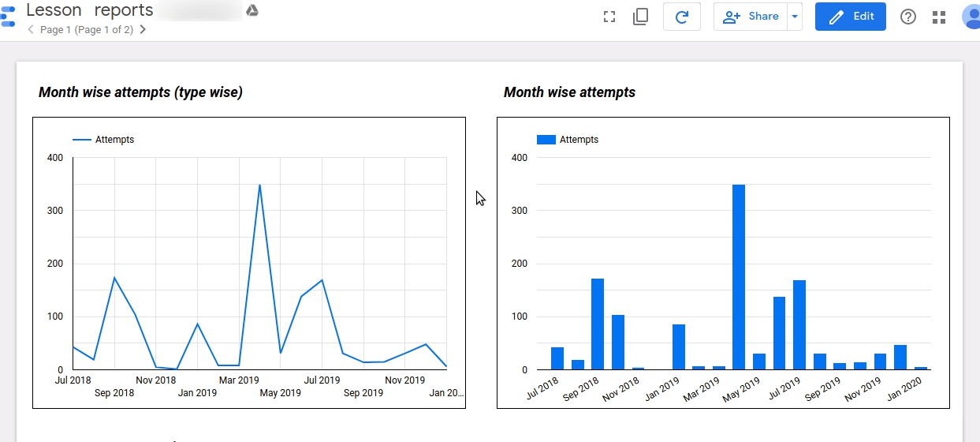Click the Google Drive icon beside the title
Viewport: 980px width, 442px height.
[x=252, y=10]
